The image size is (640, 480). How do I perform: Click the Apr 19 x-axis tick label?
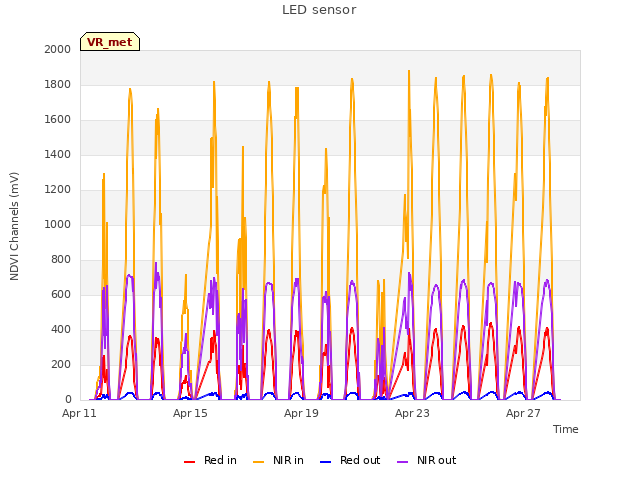(301, 413)
